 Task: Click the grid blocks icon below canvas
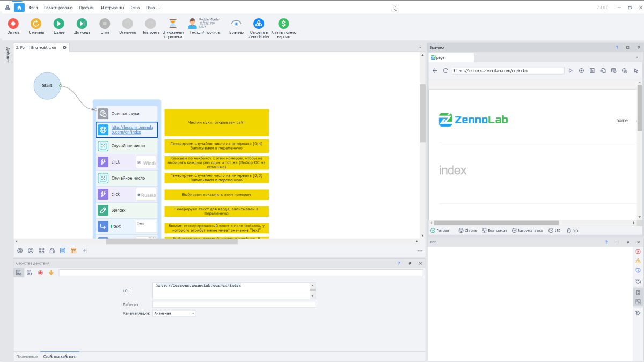pyautogui.click(x=41, y=250)
